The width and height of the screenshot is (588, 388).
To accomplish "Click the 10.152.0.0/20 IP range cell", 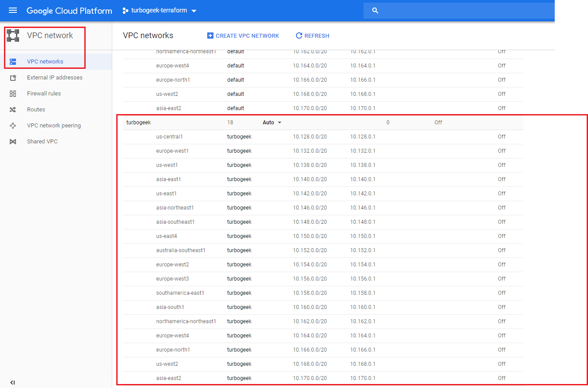I will [310, 250].
